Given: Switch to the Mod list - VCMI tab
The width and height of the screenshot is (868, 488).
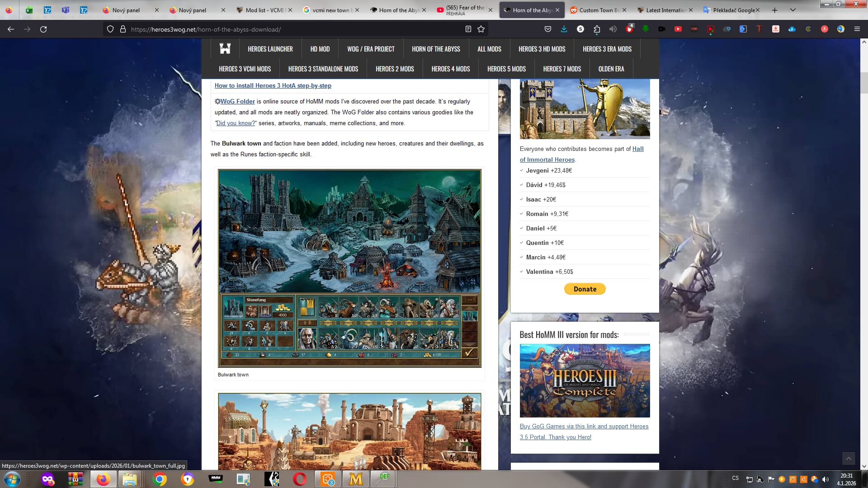Looking at the screenshot, I should pos(264,10).
